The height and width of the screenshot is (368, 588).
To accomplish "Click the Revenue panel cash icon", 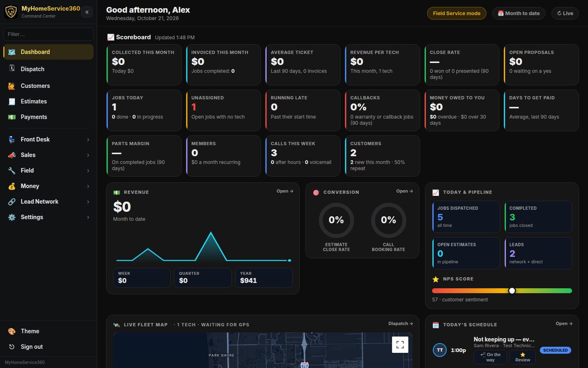I will pos(117,192).
